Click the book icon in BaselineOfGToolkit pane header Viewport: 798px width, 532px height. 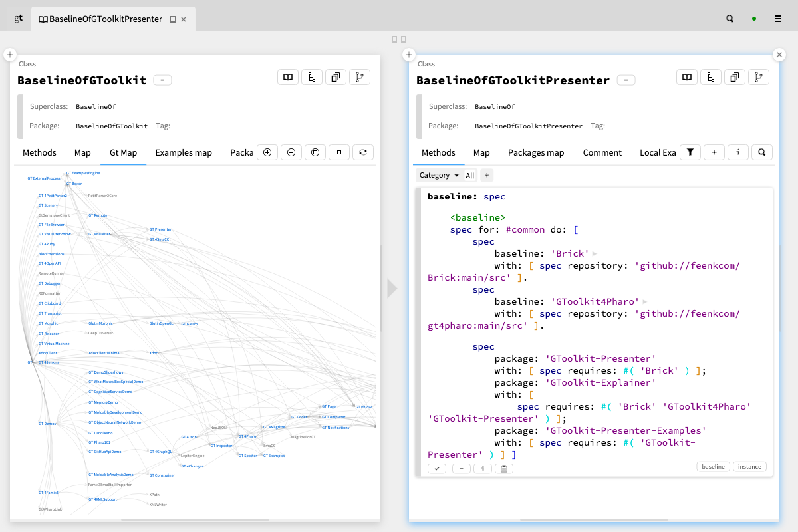click(x=287, y=77)
